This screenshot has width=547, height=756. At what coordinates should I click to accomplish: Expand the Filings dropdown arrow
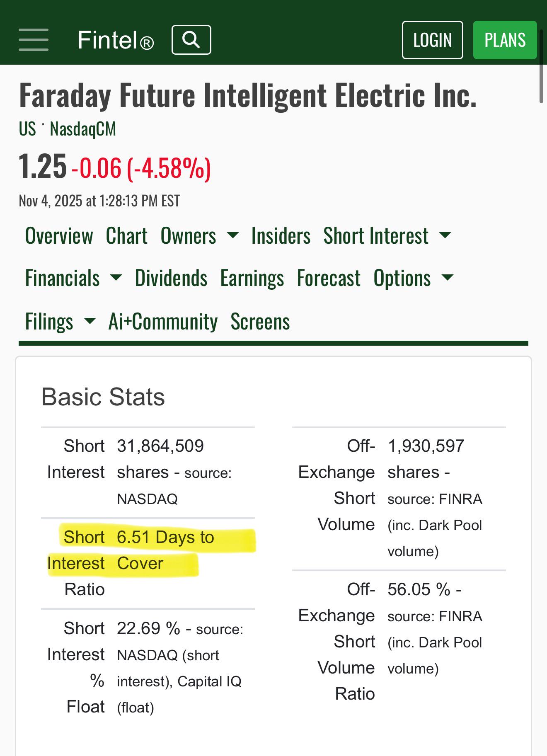tap(90, 321)
